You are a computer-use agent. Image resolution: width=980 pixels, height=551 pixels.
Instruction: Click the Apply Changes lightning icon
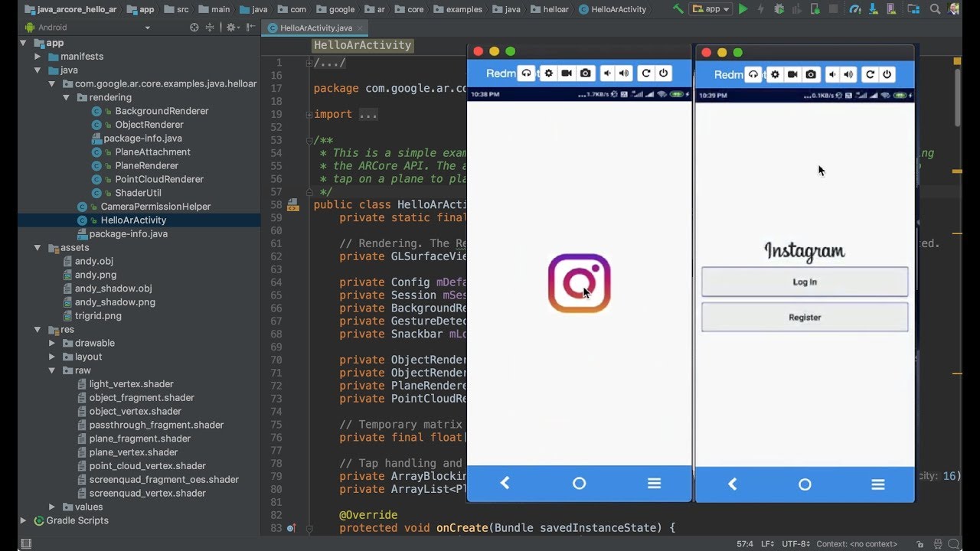coord(761,9)
